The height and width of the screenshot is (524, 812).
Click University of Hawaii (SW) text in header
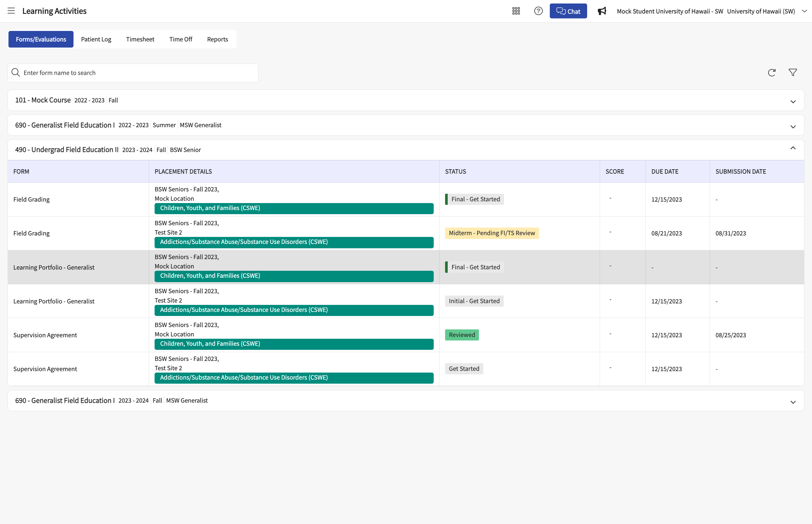[761, 11]
